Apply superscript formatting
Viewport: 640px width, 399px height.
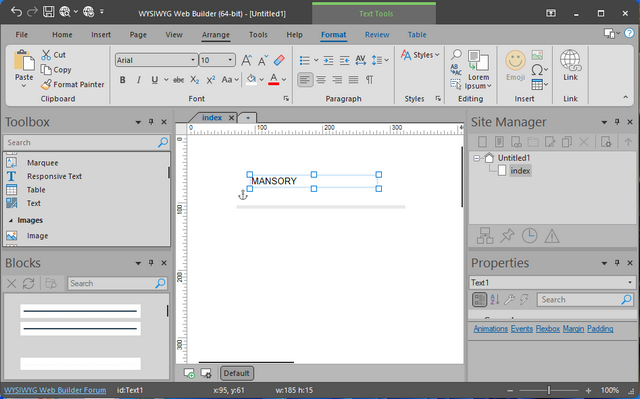pyautogui.click(x=211, y=80)
